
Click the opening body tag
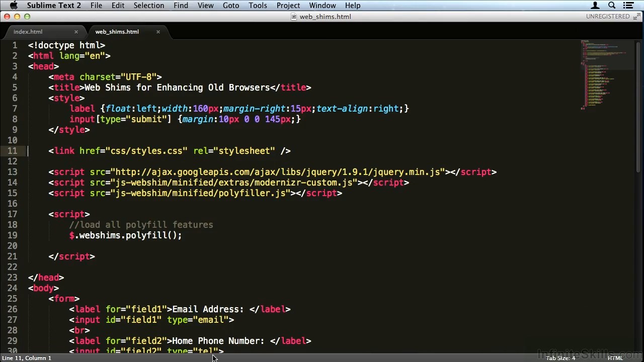pyautogui.click(x=44, y=288)
